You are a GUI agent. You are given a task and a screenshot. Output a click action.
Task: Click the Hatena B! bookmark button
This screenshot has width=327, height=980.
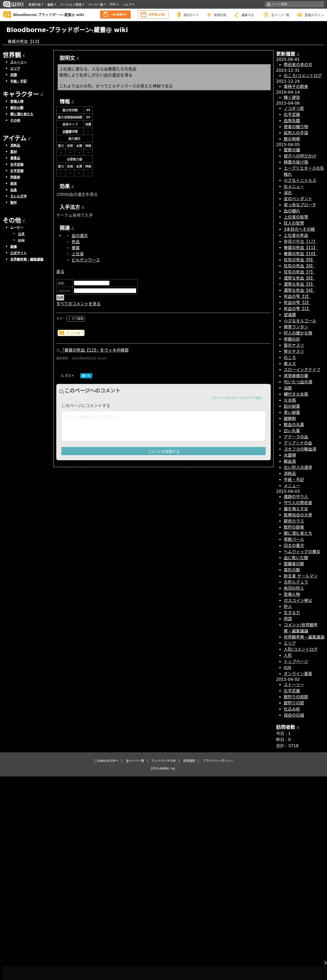[86, 376]
